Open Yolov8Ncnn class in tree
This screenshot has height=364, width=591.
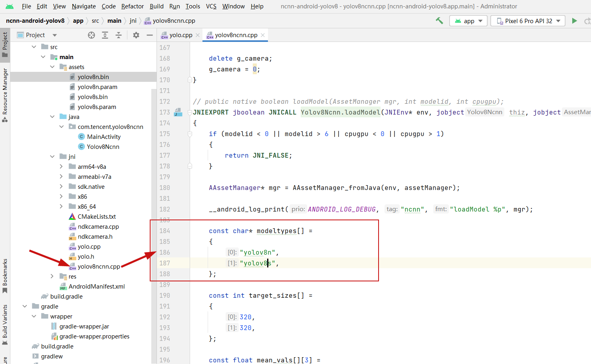coord(103,147)
